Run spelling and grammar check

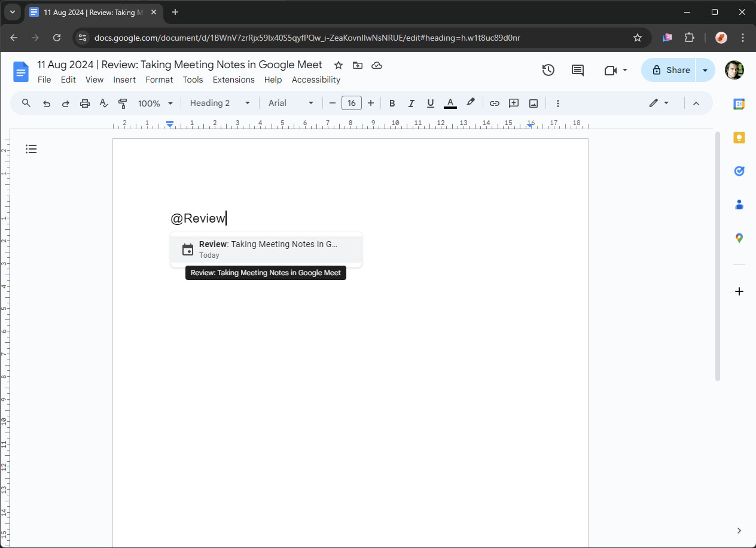coord(104,103)
